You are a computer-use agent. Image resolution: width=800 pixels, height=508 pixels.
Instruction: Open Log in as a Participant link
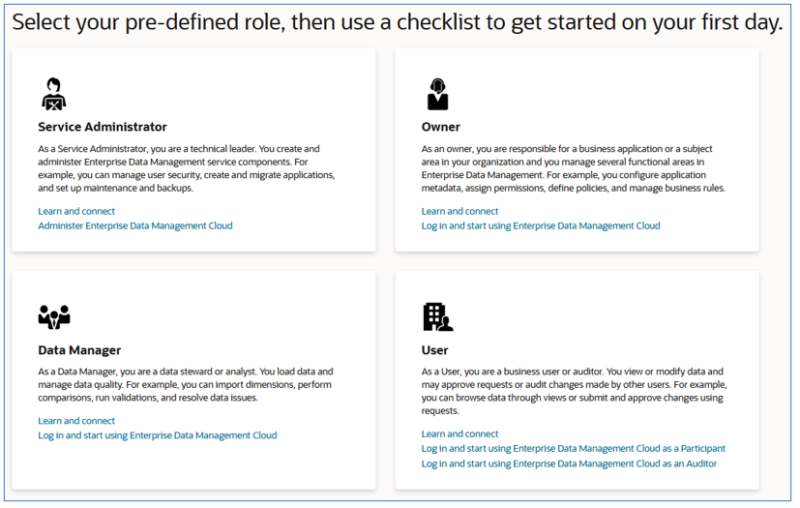coord(573,448)
